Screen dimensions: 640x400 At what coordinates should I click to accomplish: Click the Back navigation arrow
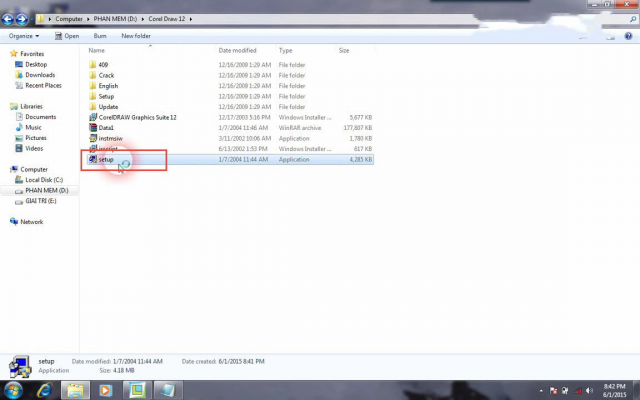pyautogui.click(x=10, y=19)
